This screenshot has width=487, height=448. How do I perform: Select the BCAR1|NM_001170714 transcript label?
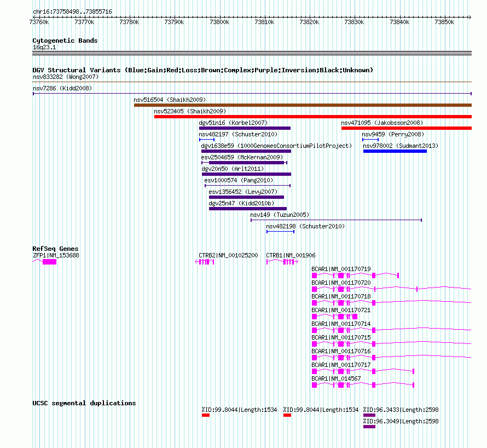[341, 324]
